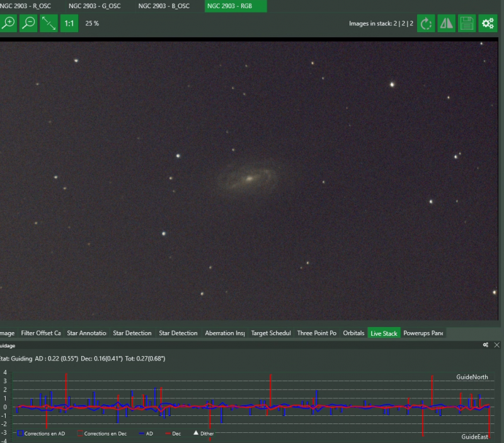Click the GuideNorth chart label

(x=472, y=377)
